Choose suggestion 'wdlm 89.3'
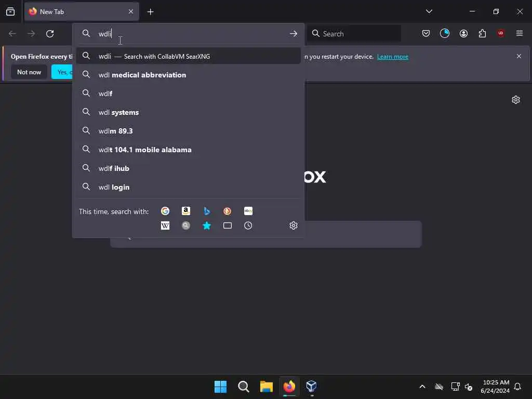 point(188,131)
